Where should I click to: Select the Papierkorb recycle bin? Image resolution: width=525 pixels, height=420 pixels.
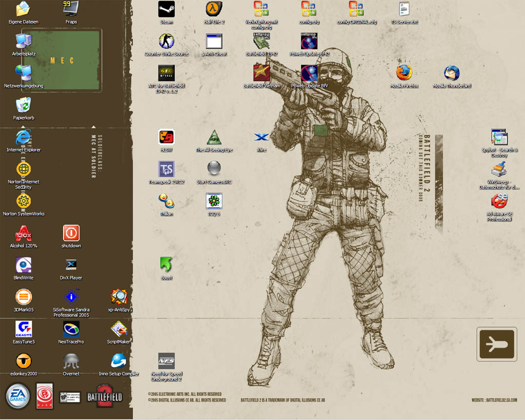coord(24,105)
